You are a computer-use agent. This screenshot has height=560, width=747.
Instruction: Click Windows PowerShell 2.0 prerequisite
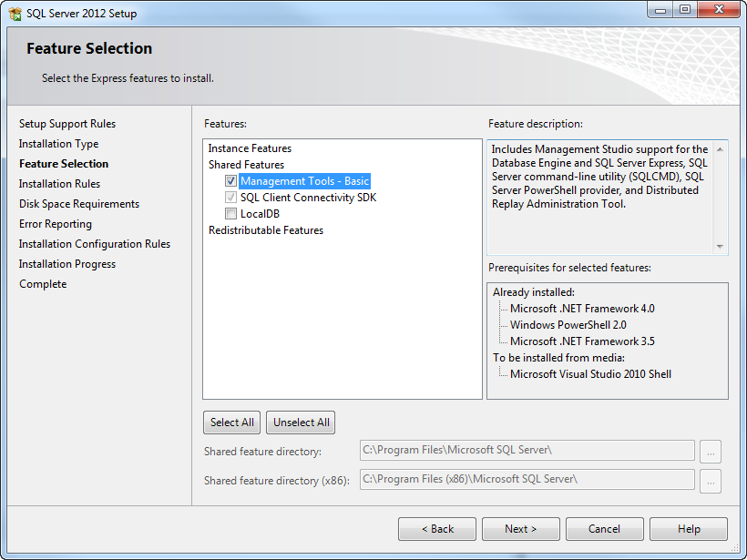568,325
